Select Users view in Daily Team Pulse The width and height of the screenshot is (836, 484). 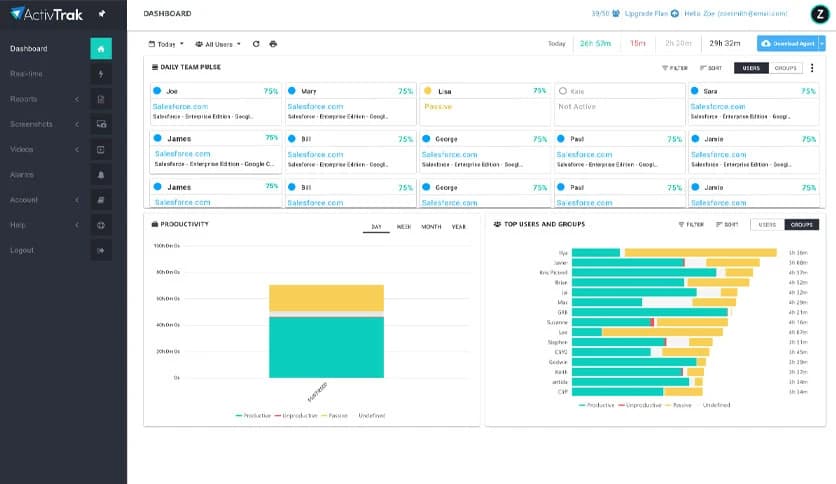750,68
